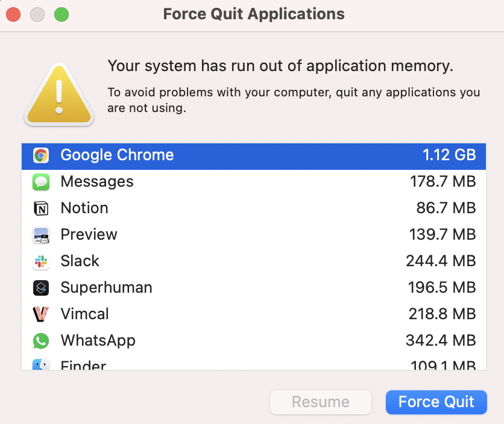Click the WhatsApp app icon
The image size is (504, 424).
(x=41, y=341)
